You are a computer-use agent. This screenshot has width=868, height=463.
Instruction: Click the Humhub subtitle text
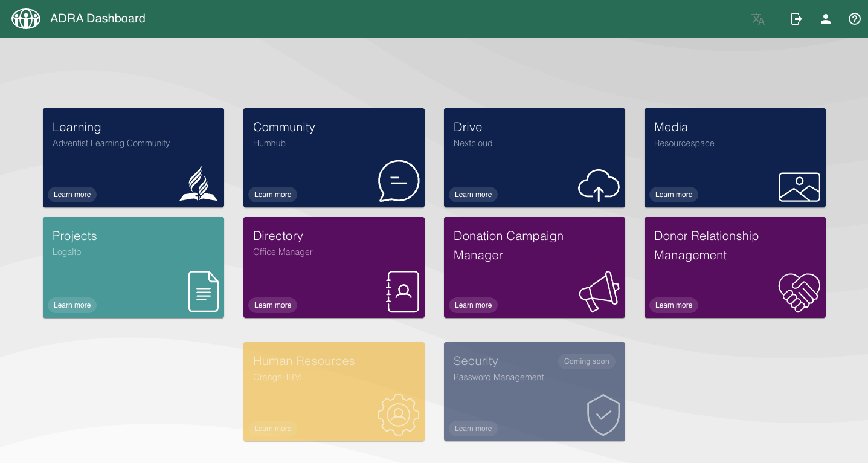269,143
